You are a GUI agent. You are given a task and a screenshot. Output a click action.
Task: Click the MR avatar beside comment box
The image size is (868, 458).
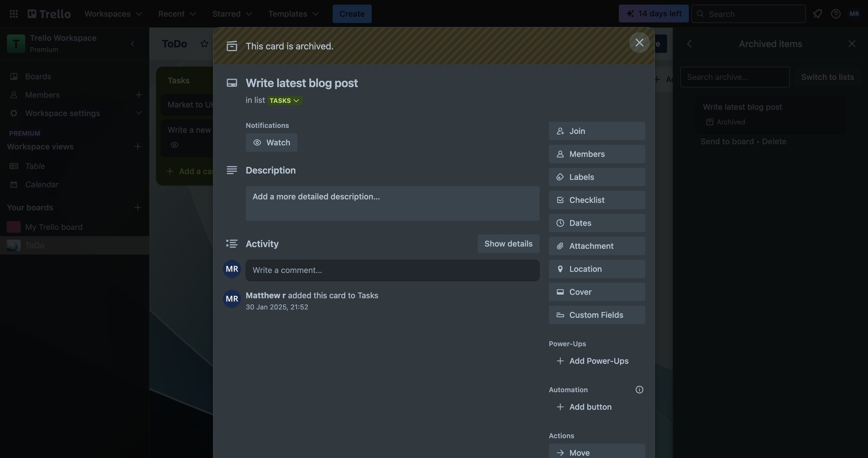click(232, 269)
